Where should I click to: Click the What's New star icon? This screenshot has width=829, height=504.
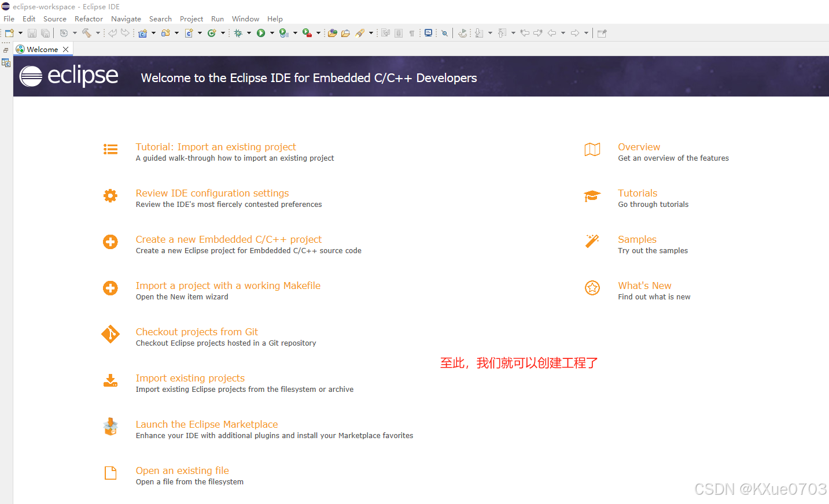tap(592, 287)
